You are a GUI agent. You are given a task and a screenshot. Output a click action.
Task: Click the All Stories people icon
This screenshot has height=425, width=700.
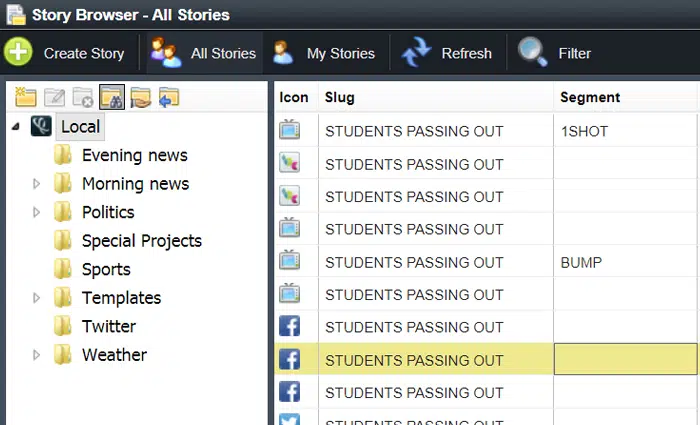[x=166, y=52]
